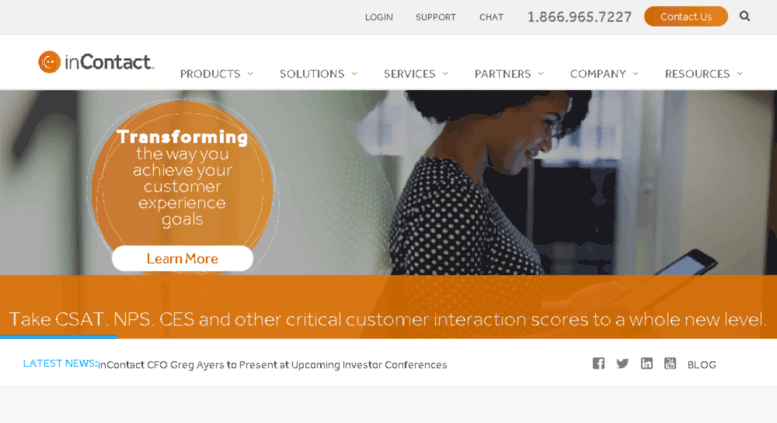
Task: Click the Contact Us button
Action: click(x=686, y=16)
